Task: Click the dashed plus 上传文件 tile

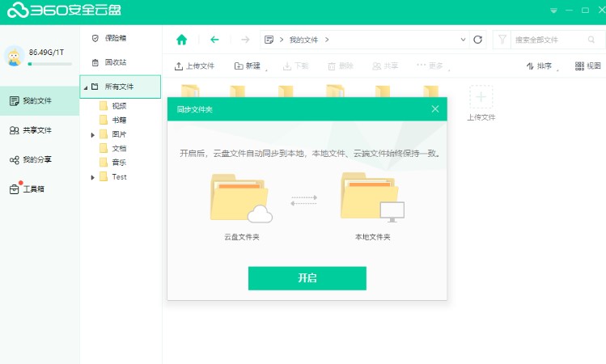Action: [x=481, y=97]
